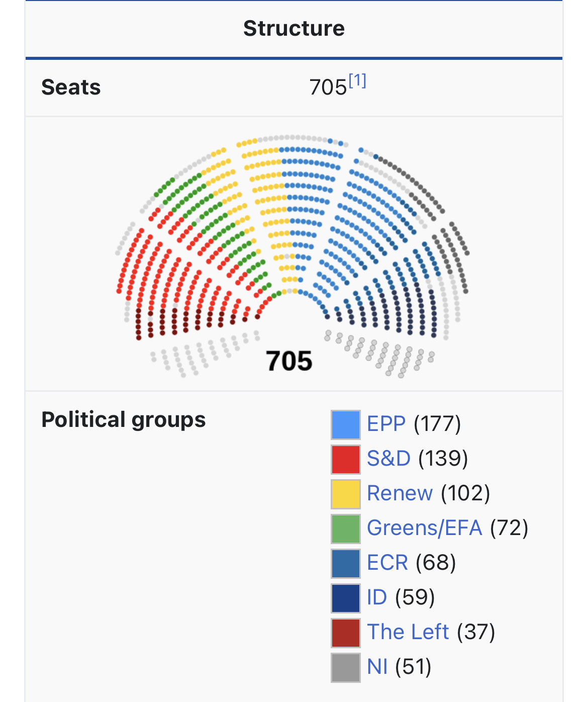Click The Left dark red swatch
The width and height of the screenshot is (588, 702).
345,633
